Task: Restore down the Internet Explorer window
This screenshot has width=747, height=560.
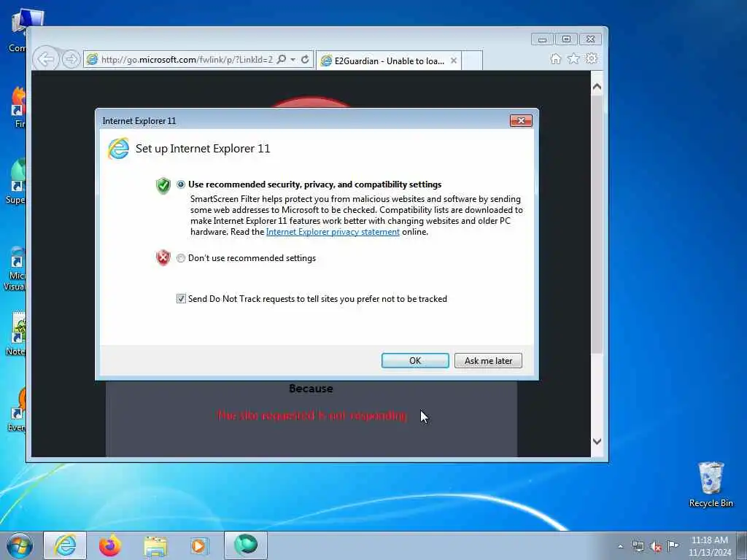Action: click(x=566, y=39)
